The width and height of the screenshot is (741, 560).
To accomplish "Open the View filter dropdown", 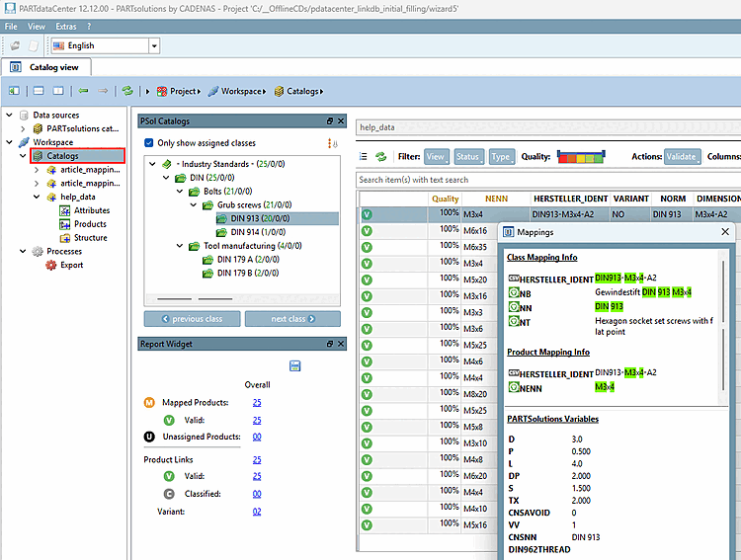I will (x=436, y=156).
